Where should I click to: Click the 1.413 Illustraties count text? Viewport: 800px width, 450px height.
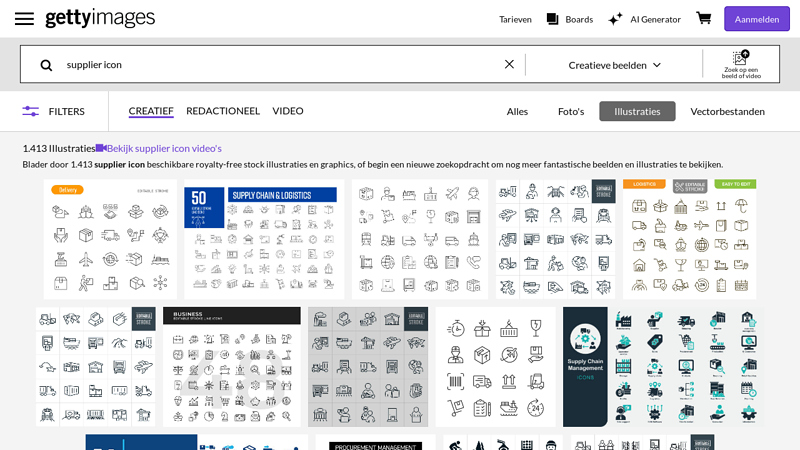click(59, 148)
